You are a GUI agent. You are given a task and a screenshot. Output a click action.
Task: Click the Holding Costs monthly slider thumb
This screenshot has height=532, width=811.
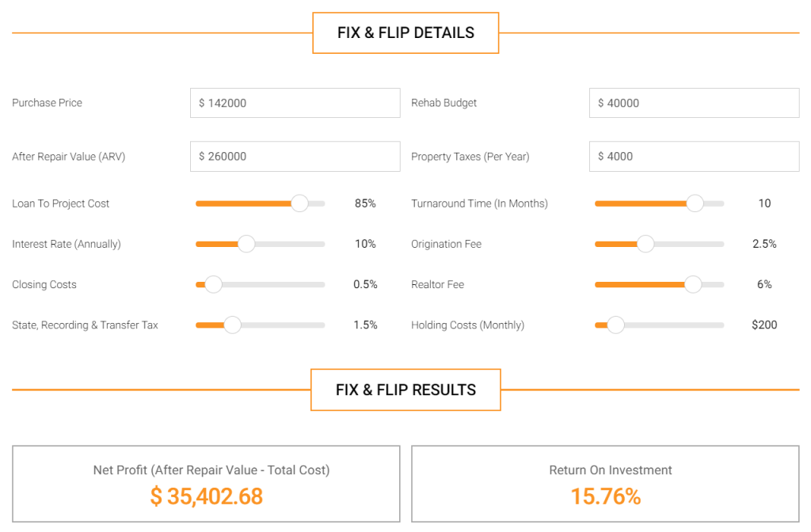615,325
